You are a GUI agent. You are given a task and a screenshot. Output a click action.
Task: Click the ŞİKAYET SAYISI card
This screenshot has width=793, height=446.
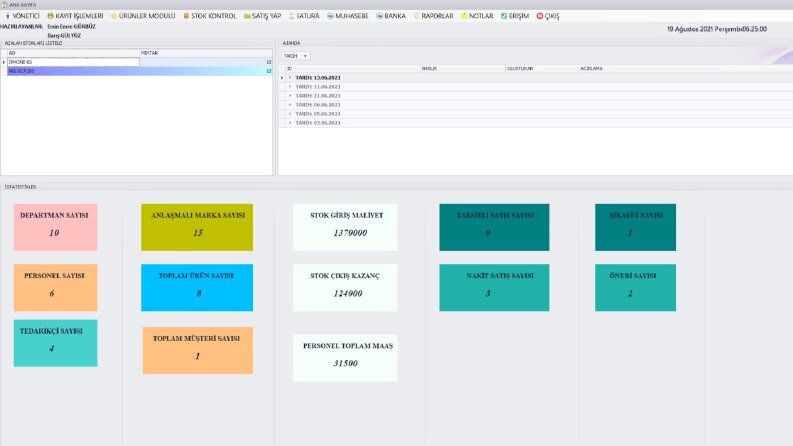click(x=635, y=227)
